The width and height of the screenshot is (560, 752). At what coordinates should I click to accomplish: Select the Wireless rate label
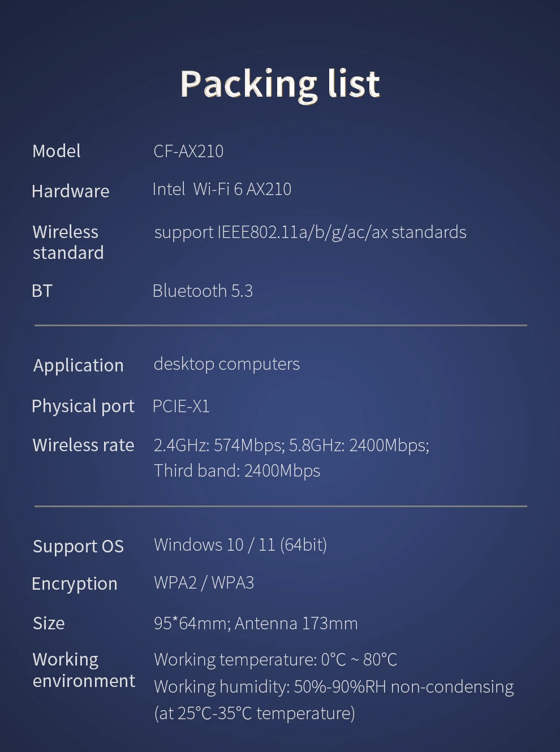pyautogui.click(x=83, y=445)
